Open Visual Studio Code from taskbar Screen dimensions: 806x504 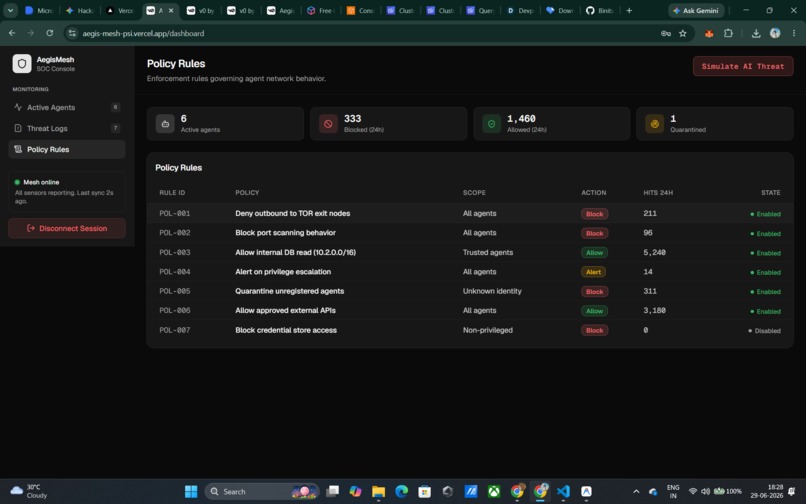[563, 492]
